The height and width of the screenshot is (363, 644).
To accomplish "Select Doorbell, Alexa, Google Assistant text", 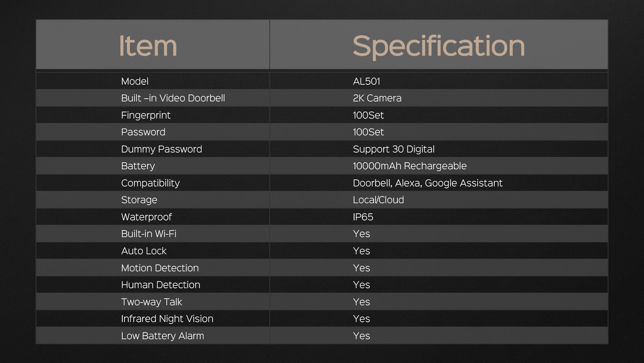I will click(x=428, y=183).
